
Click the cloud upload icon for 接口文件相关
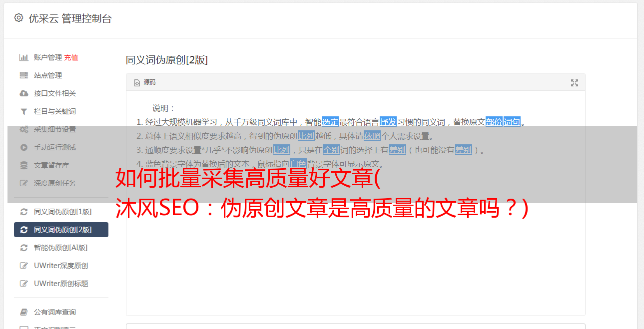23,93
